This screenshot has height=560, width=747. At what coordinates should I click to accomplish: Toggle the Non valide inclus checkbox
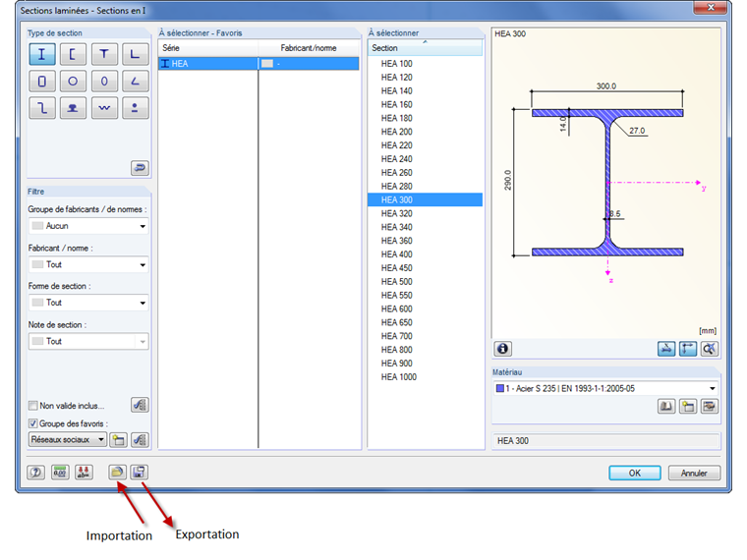32,406
